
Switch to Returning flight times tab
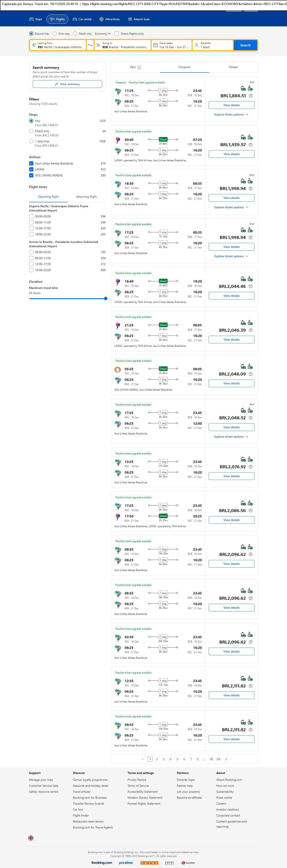86,197
